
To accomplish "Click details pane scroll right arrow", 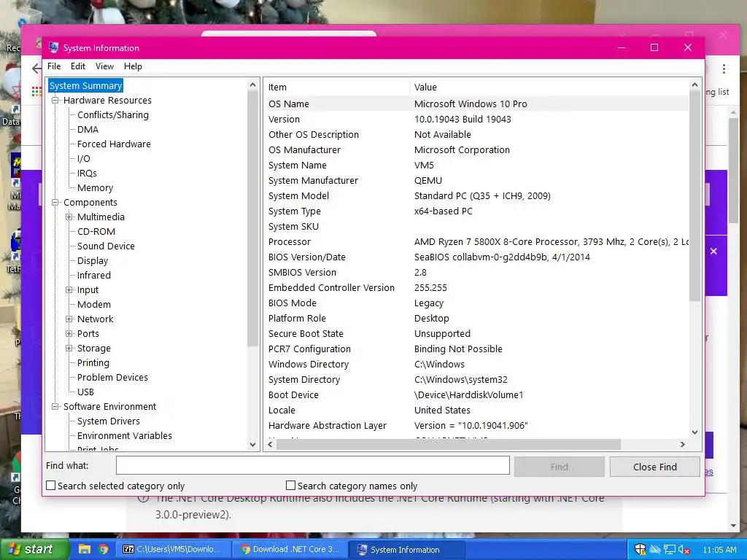I will tap(682, 444).
